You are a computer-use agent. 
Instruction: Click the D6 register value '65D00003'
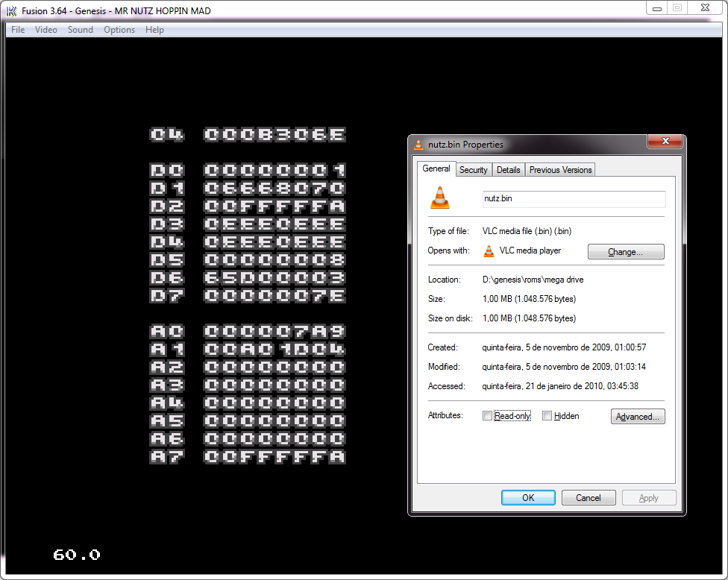(x=274, y=277)
